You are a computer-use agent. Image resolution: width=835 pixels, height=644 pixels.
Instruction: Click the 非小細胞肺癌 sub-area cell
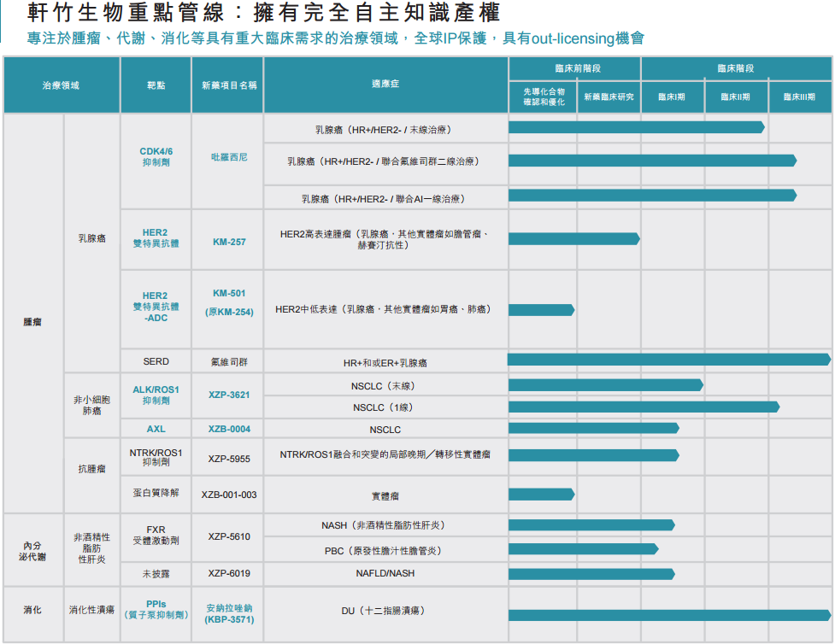[x=92, y=405]
